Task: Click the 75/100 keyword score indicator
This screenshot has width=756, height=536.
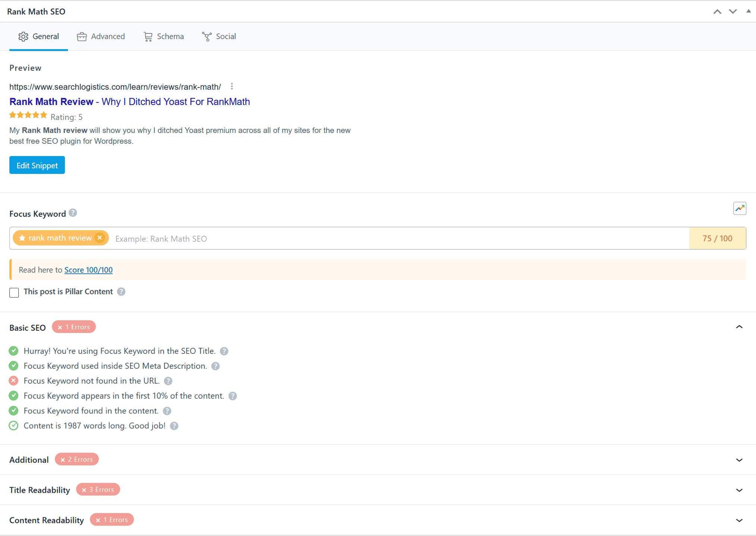Action: pyautogui.click(x=717, y=238)
